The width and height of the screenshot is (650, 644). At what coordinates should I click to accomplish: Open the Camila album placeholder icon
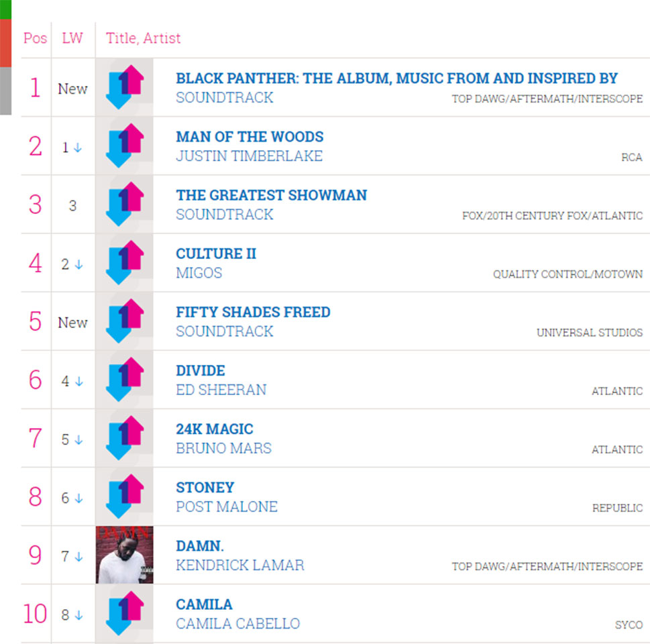pyautogui.click(x=124, y=613)
